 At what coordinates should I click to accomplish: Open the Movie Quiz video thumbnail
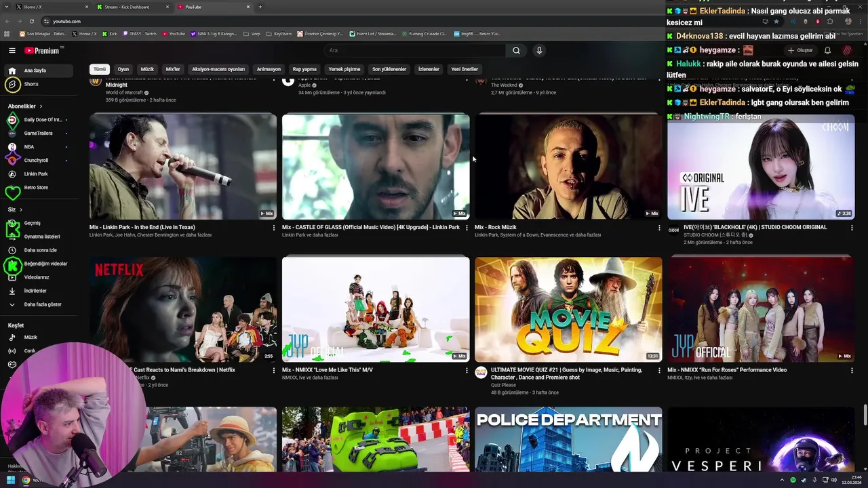coord(568,309)
